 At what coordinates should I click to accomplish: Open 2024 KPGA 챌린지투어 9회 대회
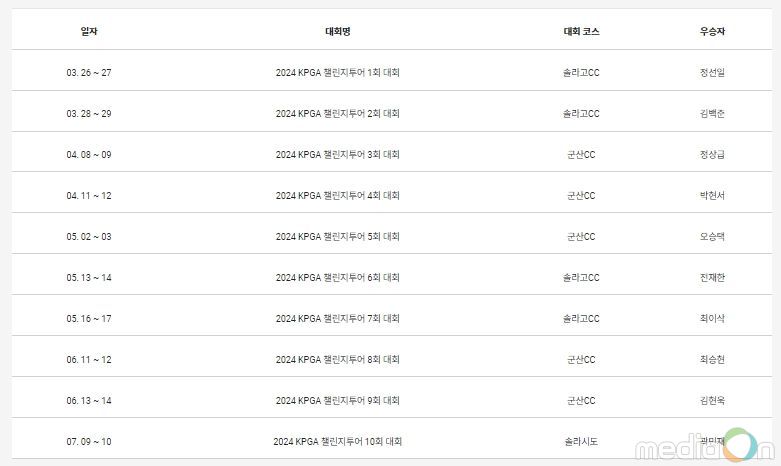point(338,401)
